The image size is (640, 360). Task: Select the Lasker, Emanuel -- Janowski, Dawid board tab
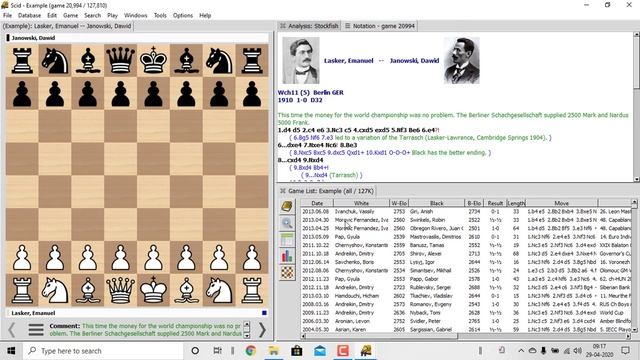[x=67, y=26]
